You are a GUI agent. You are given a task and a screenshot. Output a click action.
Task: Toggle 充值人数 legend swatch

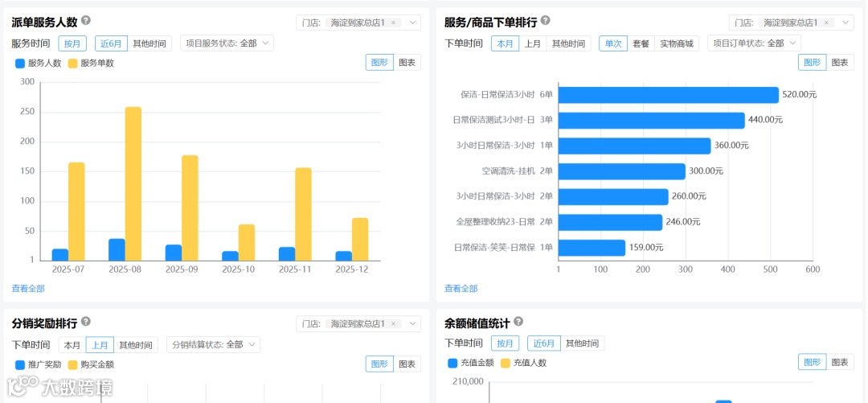(x=505, y=363)
